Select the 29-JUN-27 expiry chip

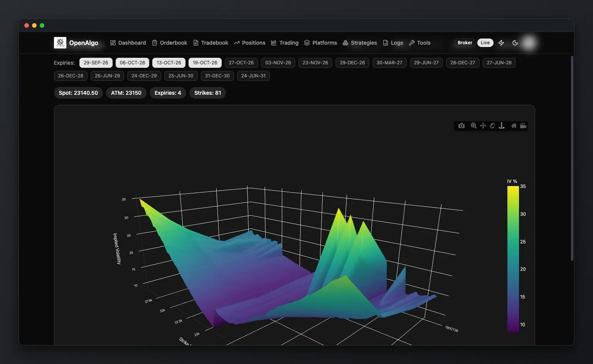[x=426, y=63]
